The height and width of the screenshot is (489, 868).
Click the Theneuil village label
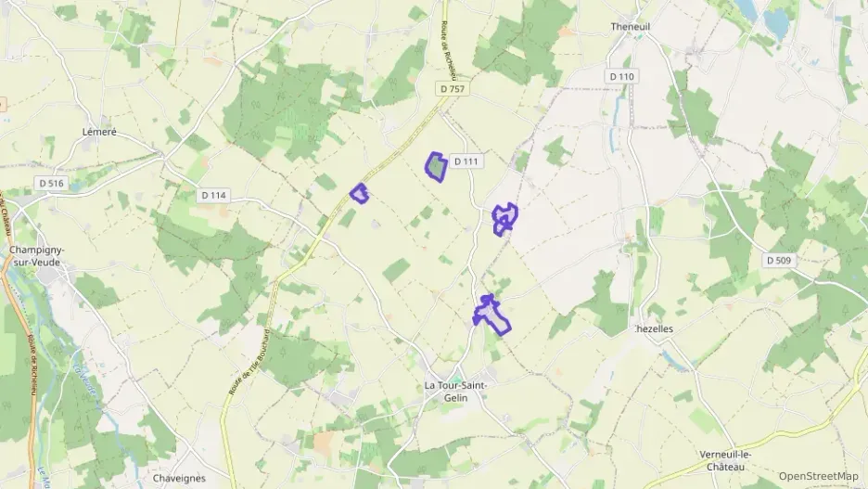point(630,27)
